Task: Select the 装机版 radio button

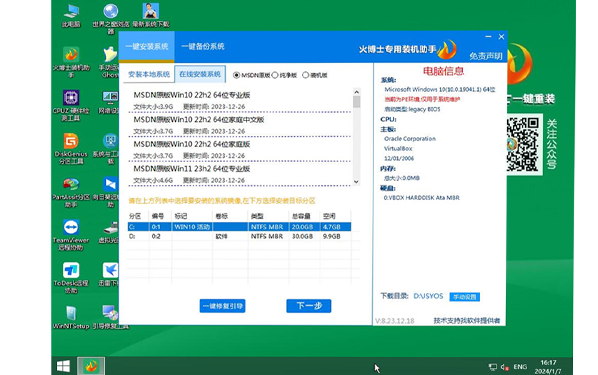Action: (305, 75)
